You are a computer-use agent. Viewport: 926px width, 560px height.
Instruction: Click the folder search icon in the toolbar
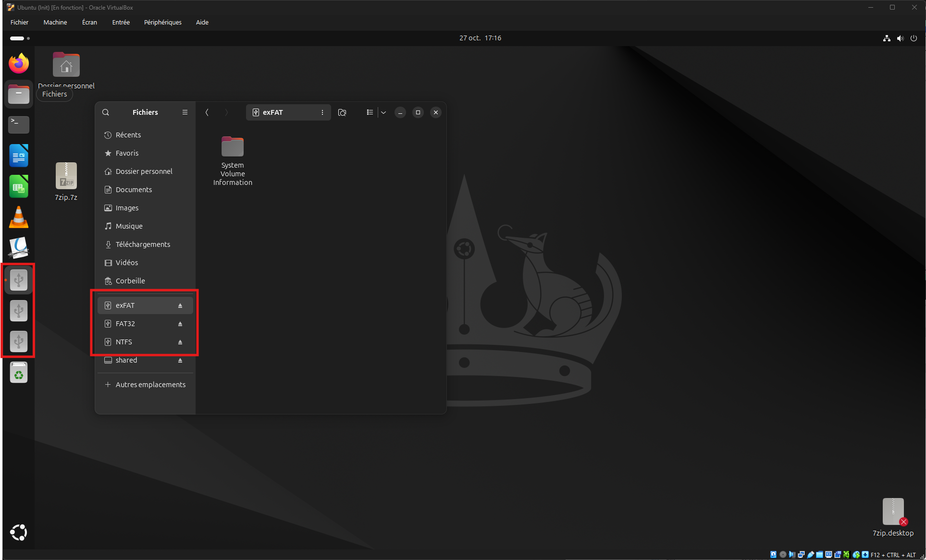click(342, 112)
